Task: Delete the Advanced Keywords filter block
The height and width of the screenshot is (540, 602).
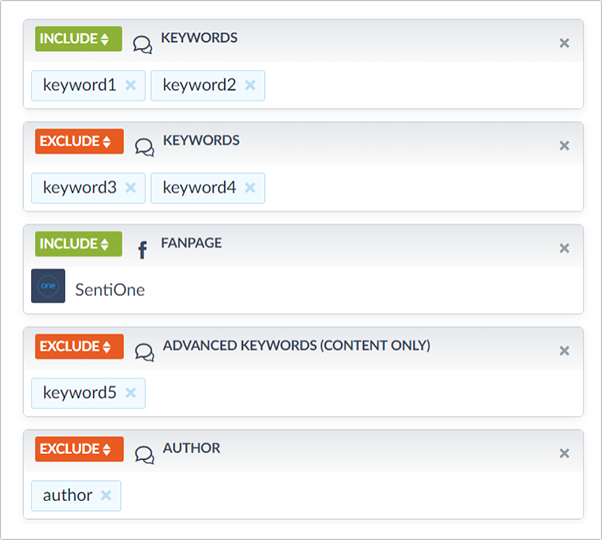Action: click(564, 350)
